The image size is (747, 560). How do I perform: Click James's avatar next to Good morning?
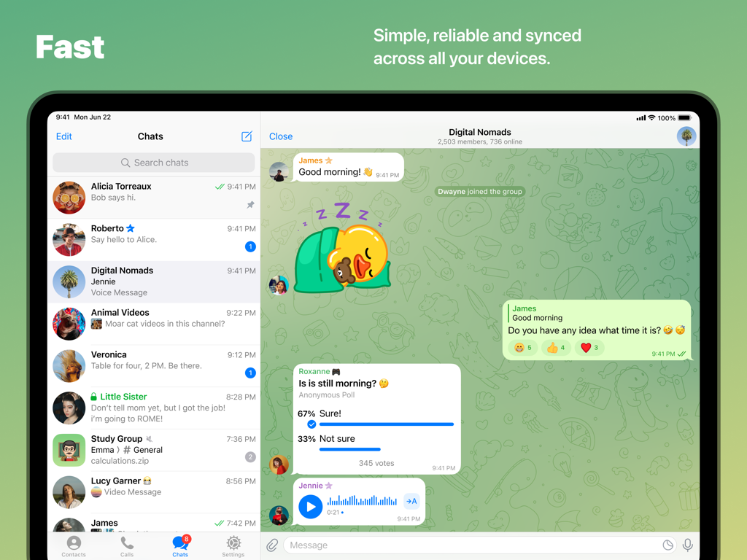[279, 172]
